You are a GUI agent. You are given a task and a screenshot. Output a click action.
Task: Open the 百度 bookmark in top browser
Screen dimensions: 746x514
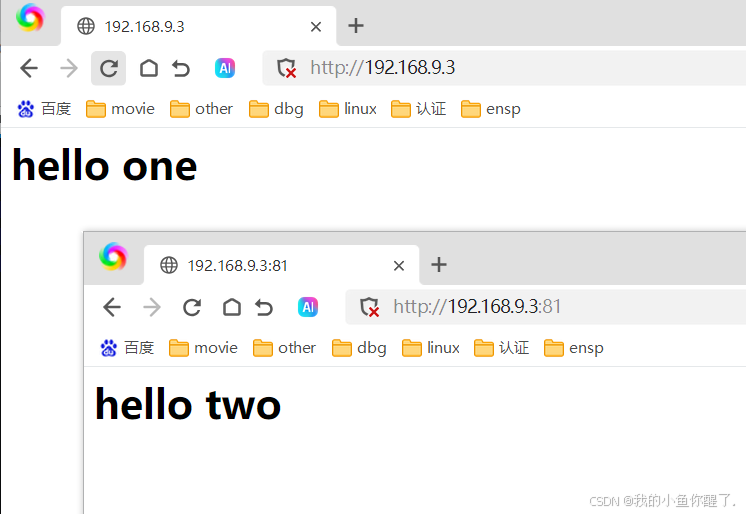44,109
